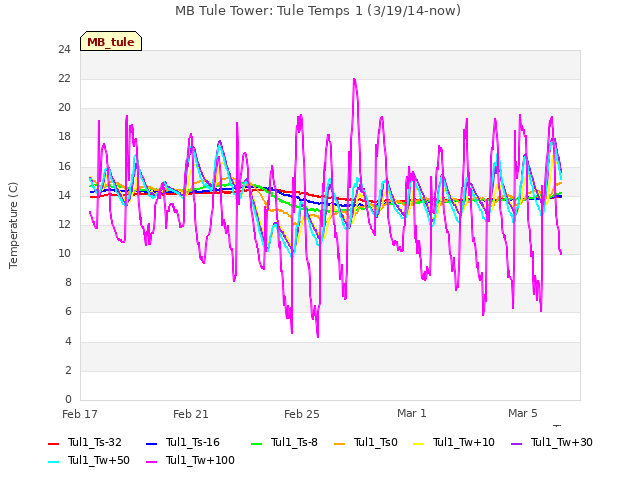The width and height of the screenshot is (640, 480).
Task: Select the Tul1_Tw+50 legend label
Action: [x=99, y=460]
